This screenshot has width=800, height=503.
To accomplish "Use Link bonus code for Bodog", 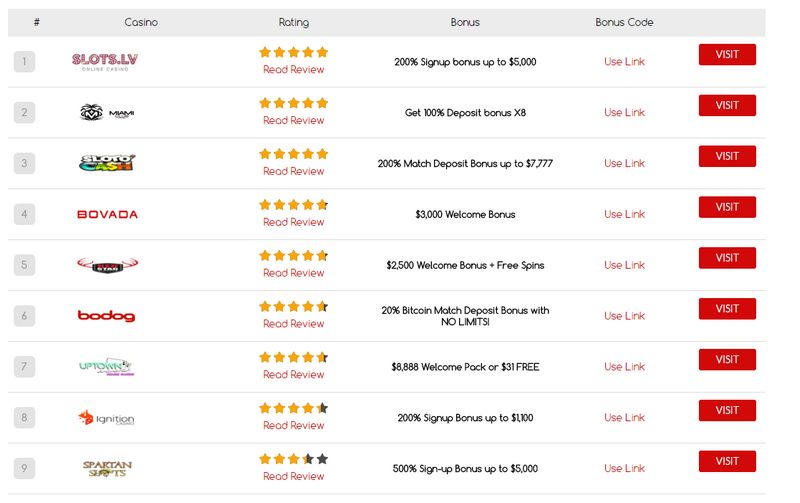I will point(624,316).
